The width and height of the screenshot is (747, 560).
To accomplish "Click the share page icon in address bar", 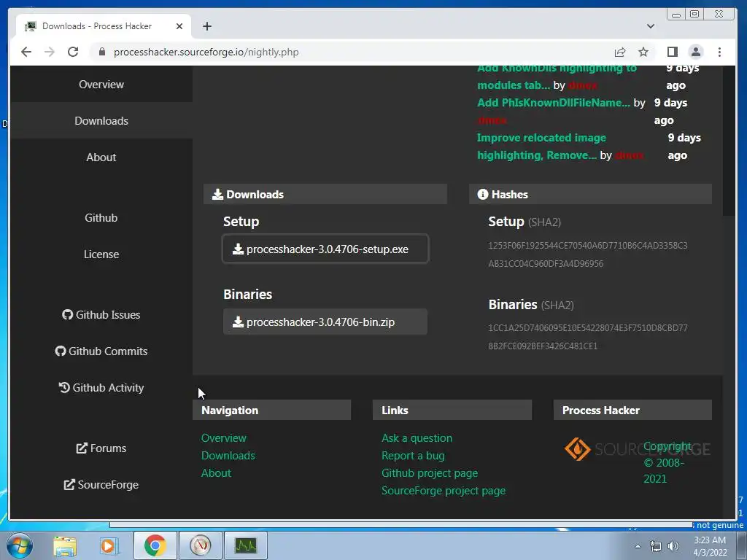I will pyautogui.click(x=620, y=52).
